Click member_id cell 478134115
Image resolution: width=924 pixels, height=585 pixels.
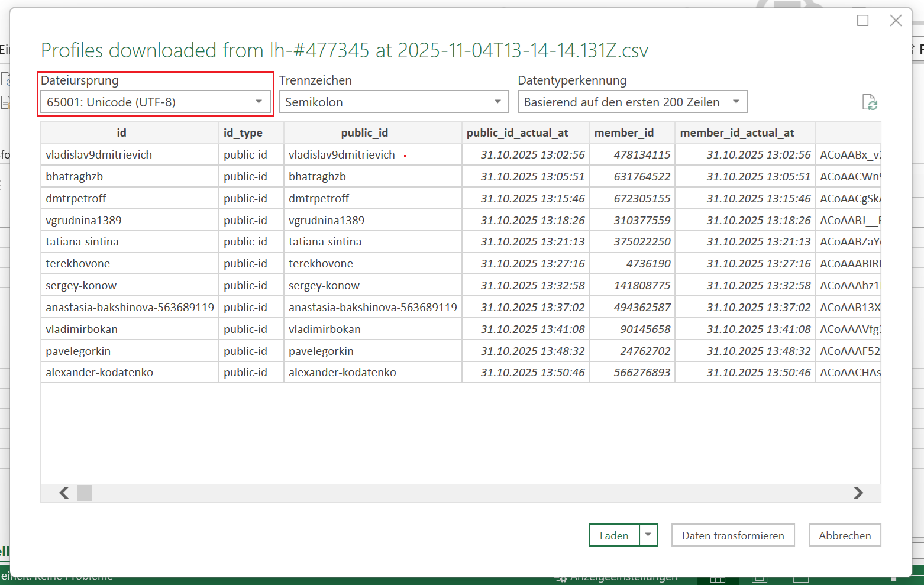[641, 155]
